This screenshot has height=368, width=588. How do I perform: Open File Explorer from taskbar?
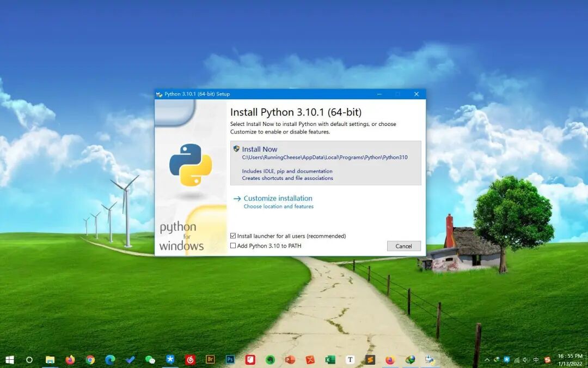pos(50,360)
